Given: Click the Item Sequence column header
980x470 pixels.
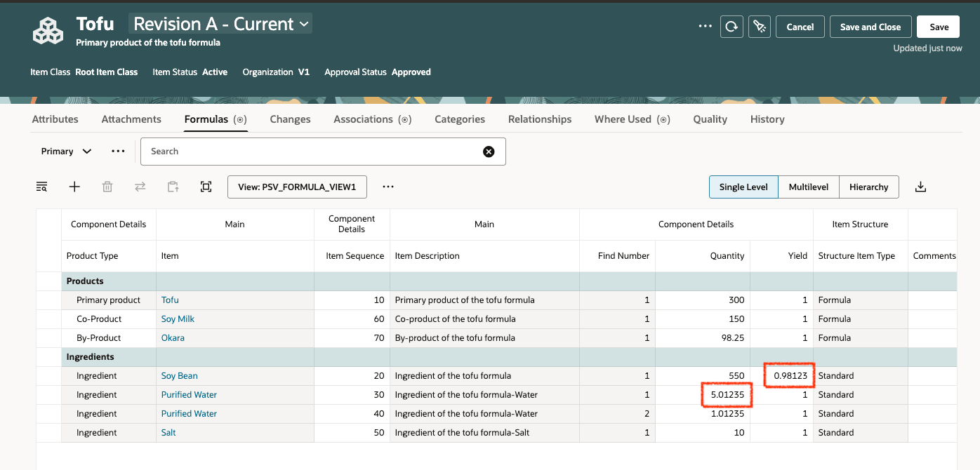Looking at the screenshot, I should tap(352, 256).
